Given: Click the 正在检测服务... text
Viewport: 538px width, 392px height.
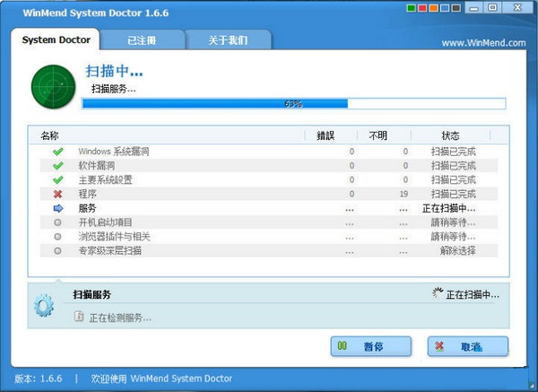Looking at the screenshot, I should pos(120,318).
